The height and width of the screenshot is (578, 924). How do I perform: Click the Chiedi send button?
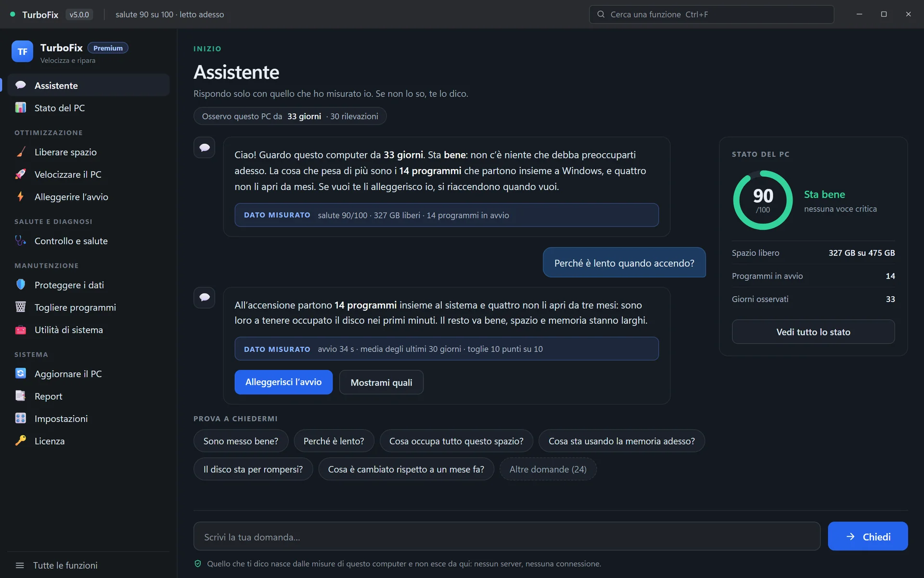(868, 536)
